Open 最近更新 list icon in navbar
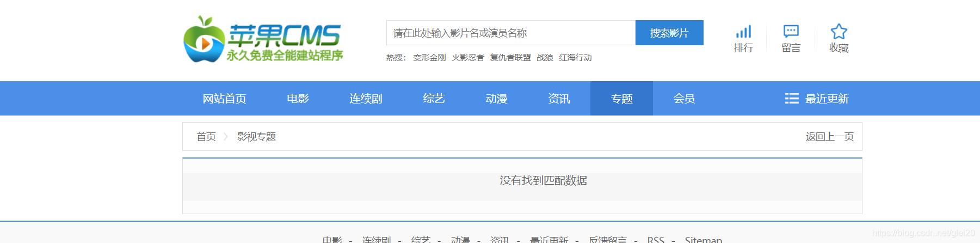This screenshot has height=243, width=980. 792,99
